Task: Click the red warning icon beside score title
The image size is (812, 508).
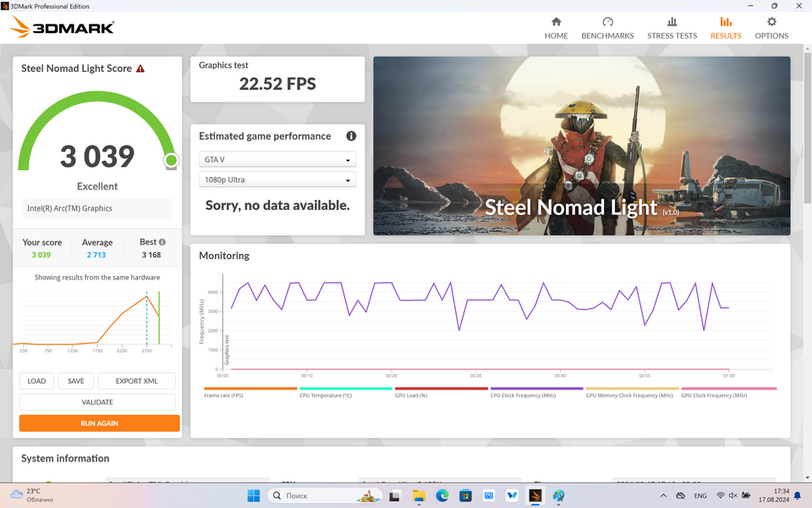Action: (x=140, y=69)
